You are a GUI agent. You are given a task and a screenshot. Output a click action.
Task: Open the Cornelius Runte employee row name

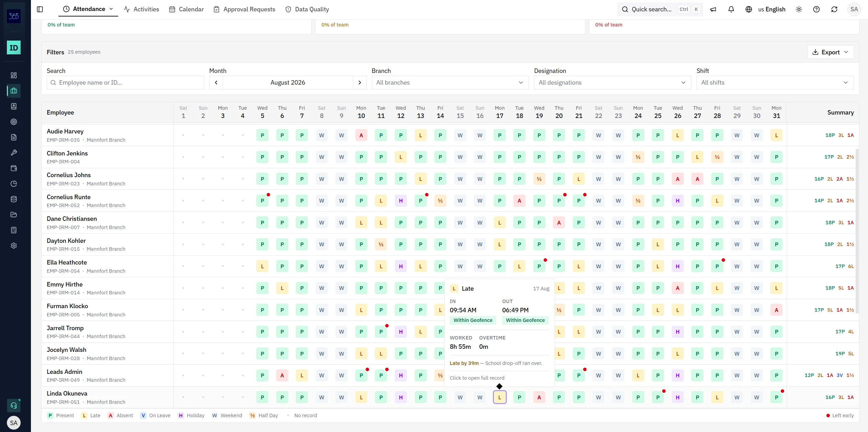(69, 197)
